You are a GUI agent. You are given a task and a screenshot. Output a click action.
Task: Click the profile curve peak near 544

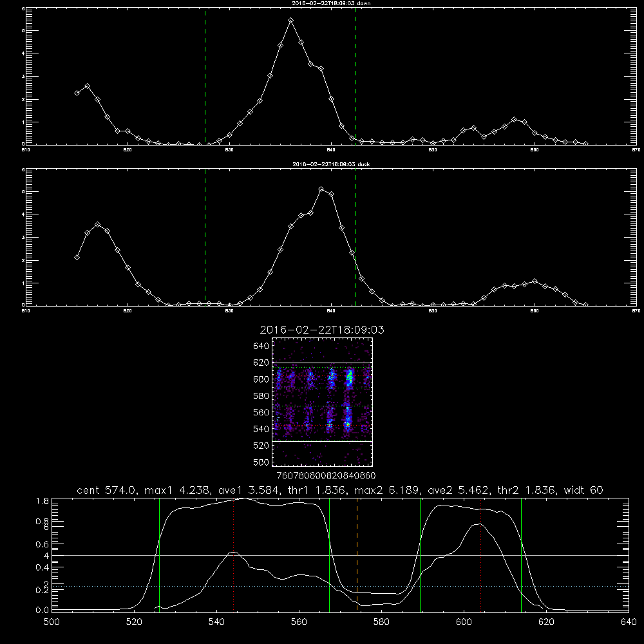[233, 553]
